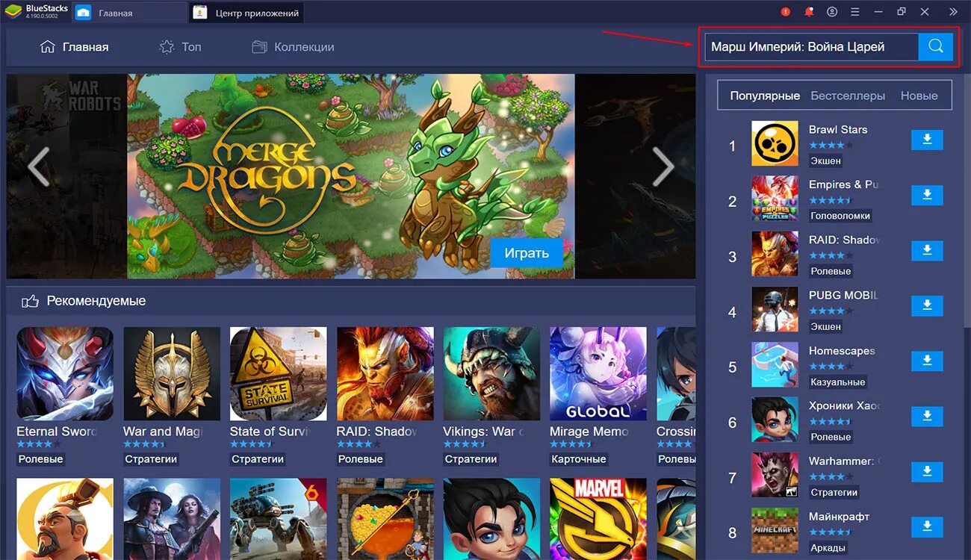Image resolution: width=971 pixels, height=560 pixels.
Task: Click Стратегии tag under State of Survival
Action: click(x=257, y=459)
